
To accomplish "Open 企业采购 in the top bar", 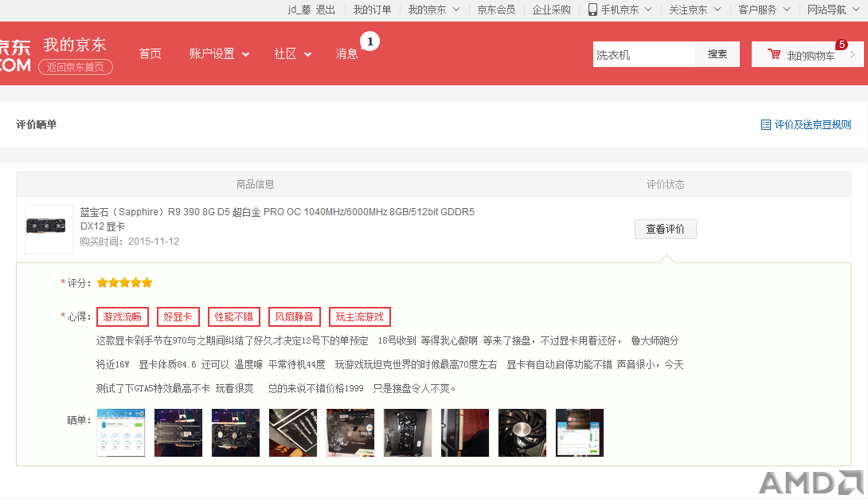I will click(551, 10).
